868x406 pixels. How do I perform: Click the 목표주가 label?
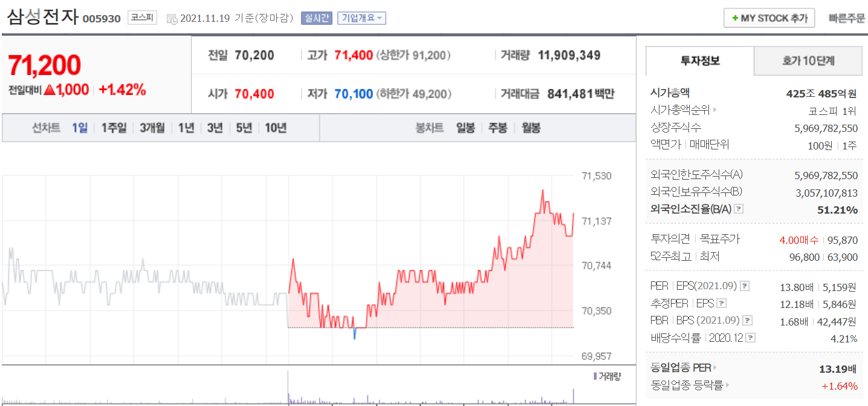pos(720,239)
